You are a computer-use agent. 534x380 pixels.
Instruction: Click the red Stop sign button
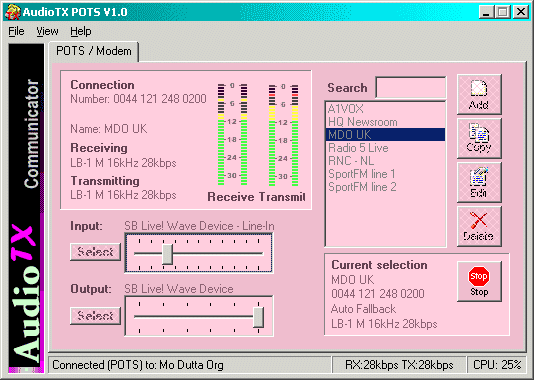[x=479, y=281]
